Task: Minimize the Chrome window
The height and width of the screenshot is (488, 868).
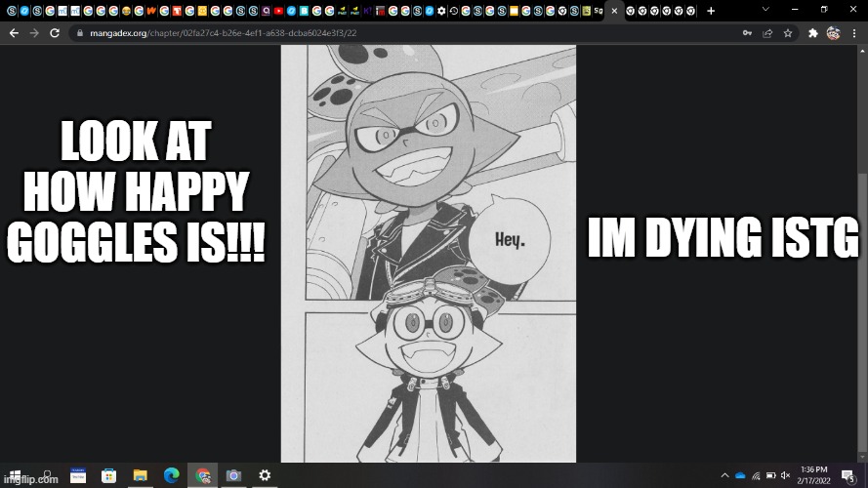Action: [x=795, y=10]
